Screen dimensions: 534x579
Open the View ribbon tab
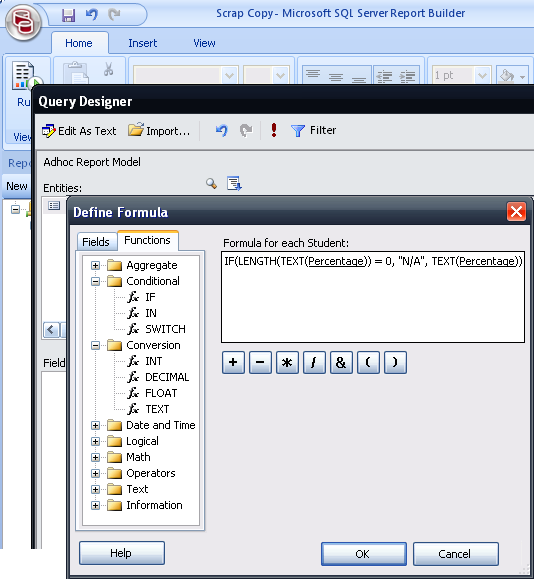tap(204, 43)
